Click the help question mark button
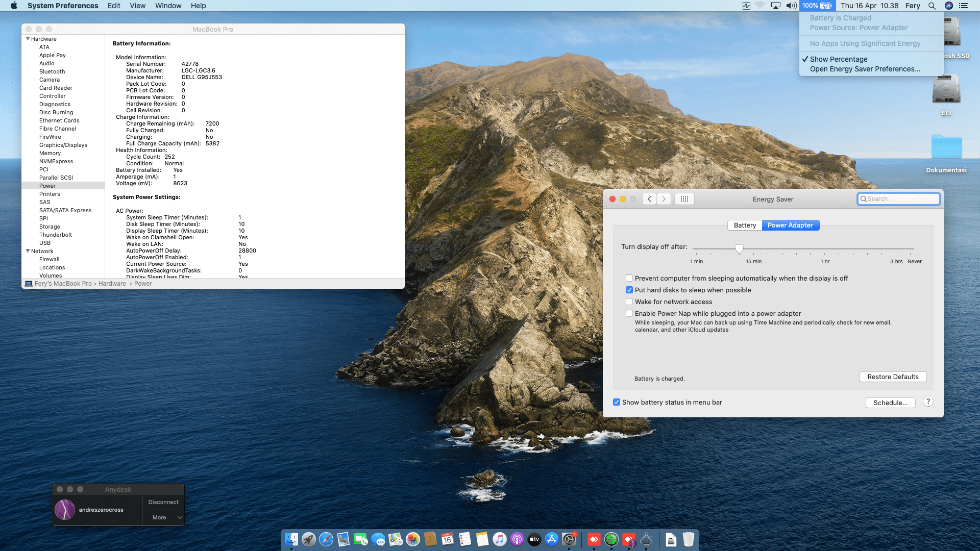The height and width of the screenshot is (551, 980). click(x=928, y=402)
